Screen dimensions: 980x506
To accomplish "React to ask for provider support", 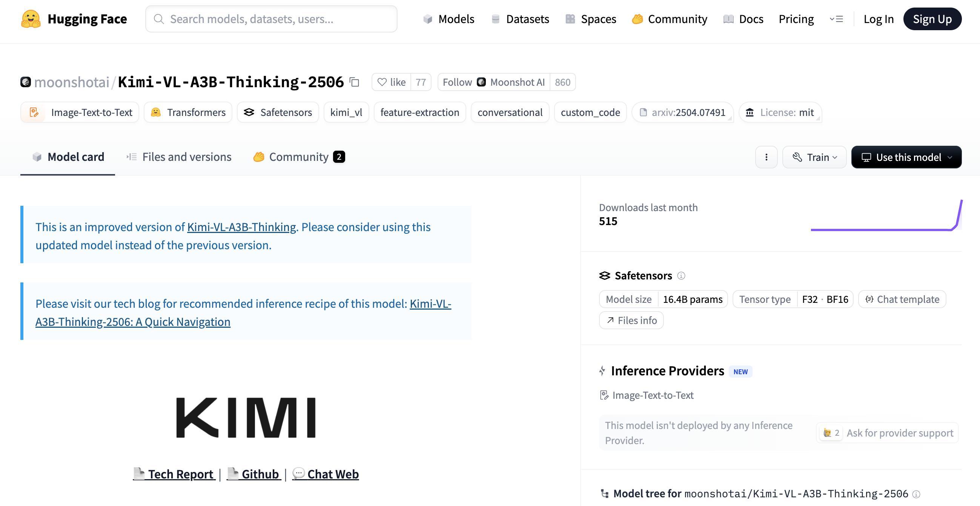I will coord(831,433).
